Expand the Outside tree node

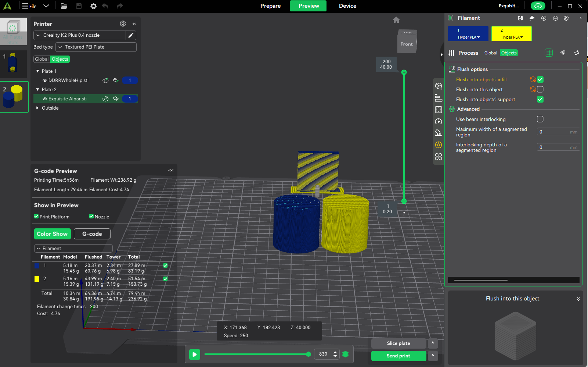point(37,108)
